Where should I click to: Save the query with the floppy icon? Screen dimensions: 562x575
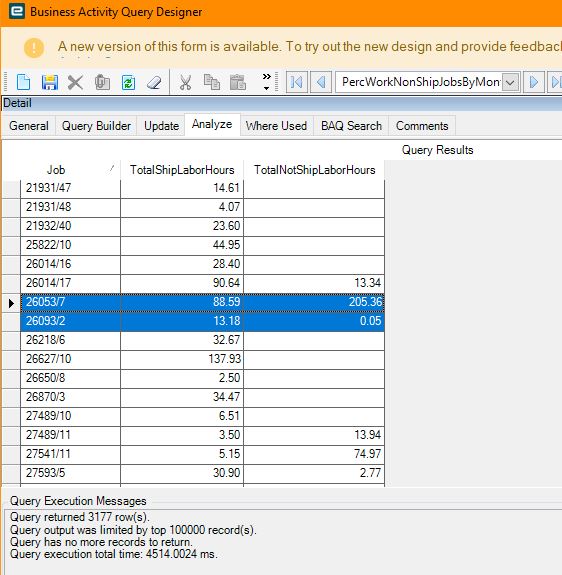[49, 82]
